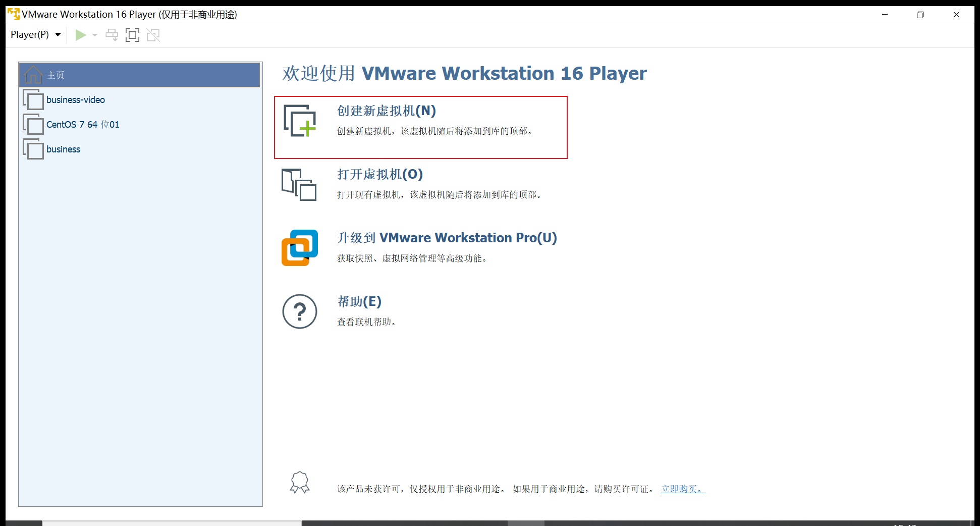
Task: Click the create new VM plus icon
Action: point(300,121)
